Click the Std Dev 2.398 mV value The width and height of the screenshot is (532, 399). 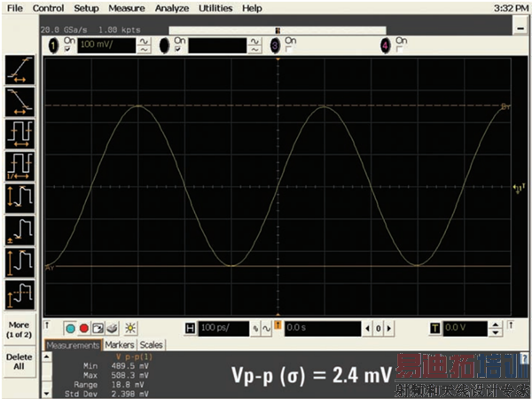[x=129, y=394]
